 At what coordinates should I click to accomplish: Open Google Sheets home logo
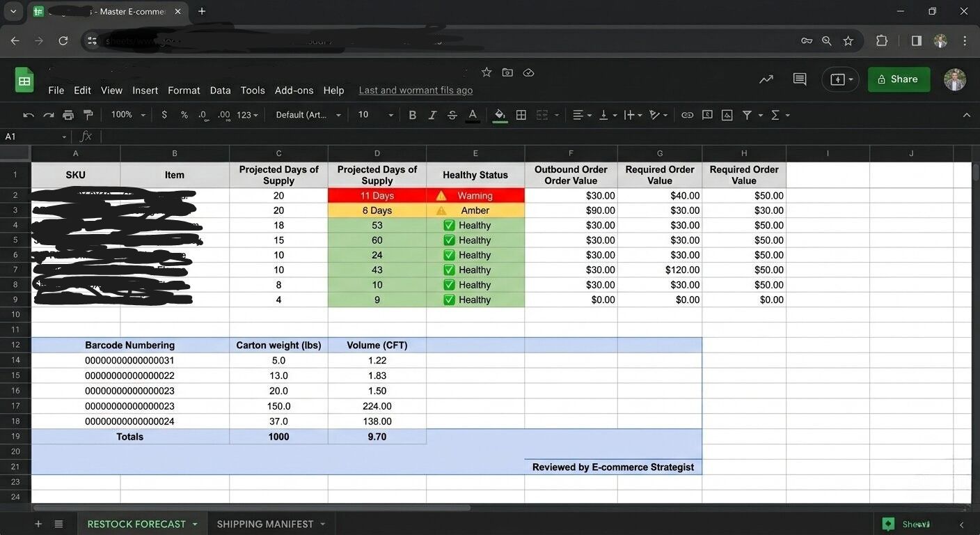tap(24, 80)
